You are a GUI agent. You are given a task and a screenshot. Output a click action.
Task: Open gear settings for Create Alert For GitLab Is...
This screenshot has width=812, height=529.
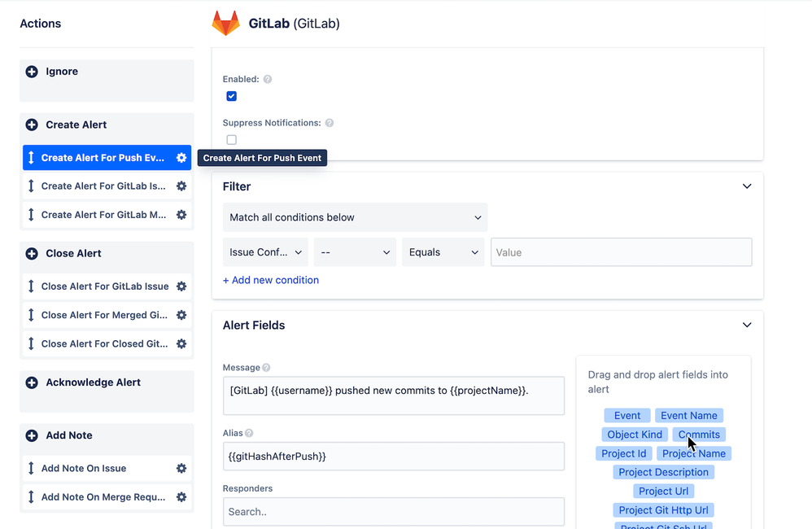pos(181,186)
